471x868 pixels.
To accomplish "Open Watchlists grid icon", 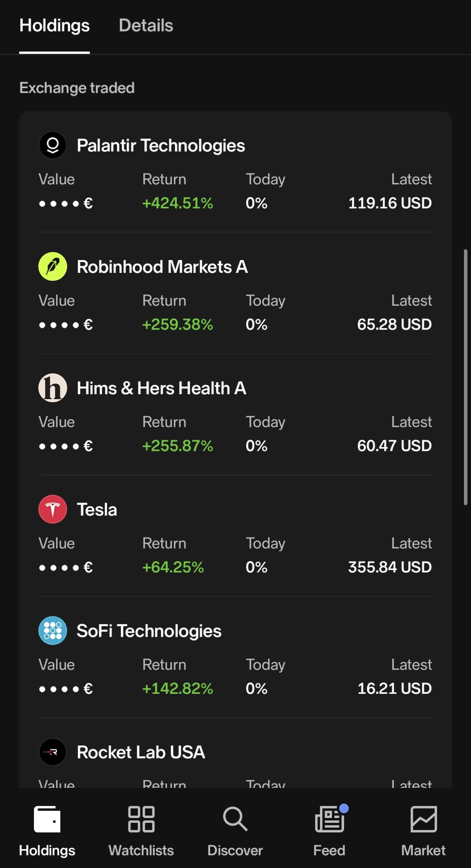I will click(x=141, y=819).
